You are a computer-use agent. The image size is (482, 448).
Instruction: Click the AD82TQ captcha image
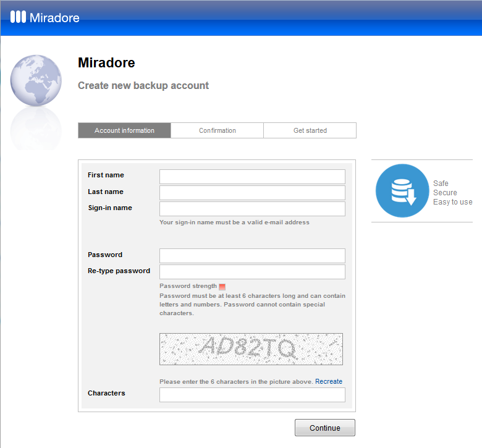[251, 349]
